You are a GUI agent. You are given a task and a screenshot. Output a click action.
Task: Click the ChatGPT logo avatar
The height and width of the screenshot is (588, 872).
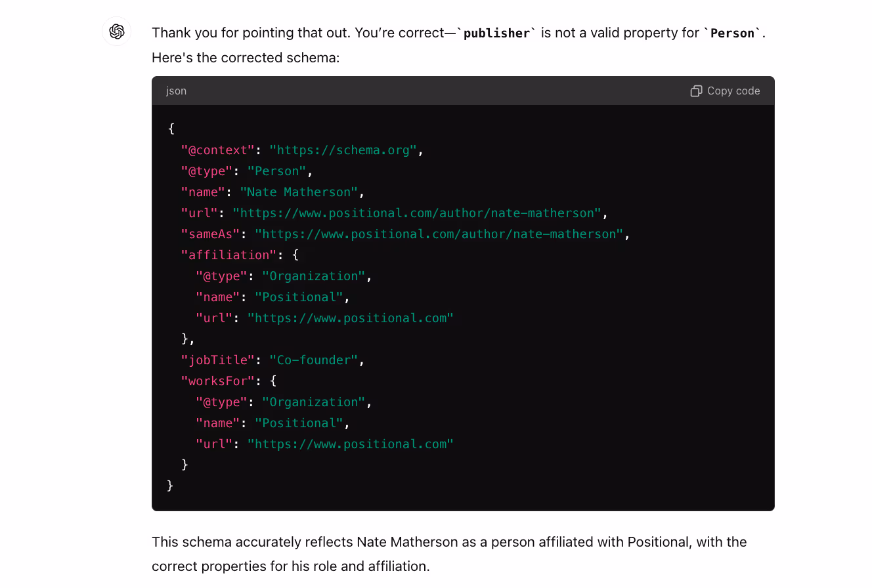[x=117, y=31]
